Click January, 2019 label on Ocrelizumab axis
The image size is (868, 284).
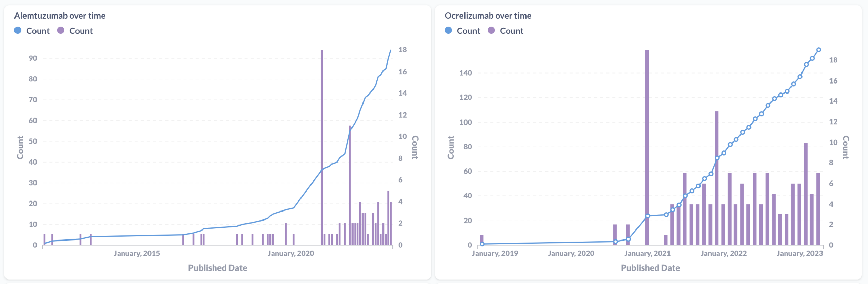[x=495, y=253]
